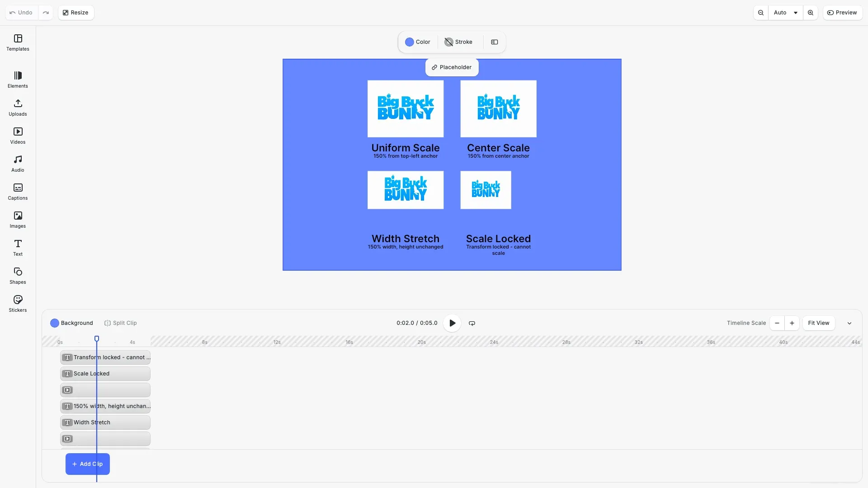Open the Shapes panel
868x488 pixels.
pyautogui.click(x=18, y=276)
